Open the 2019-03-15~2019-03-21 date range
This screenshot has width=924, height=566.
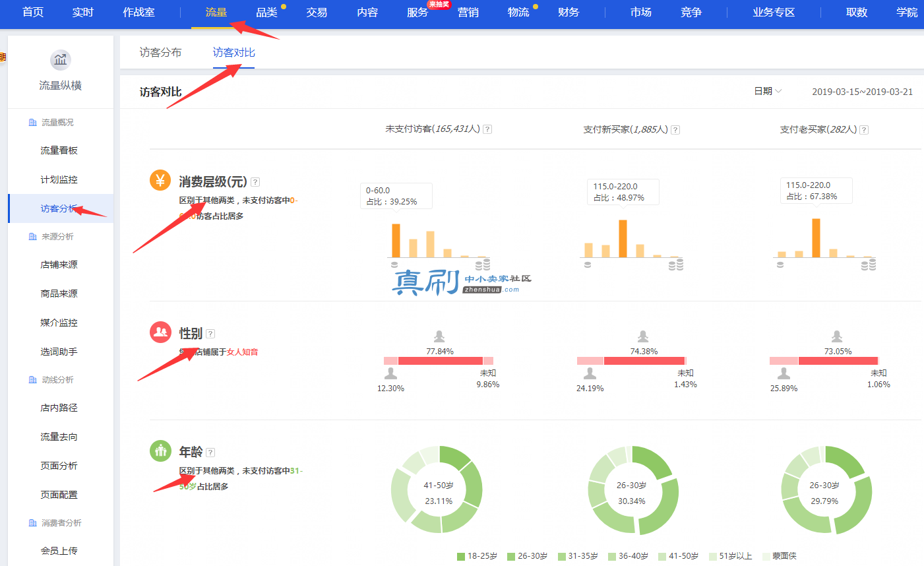coord(863,92)
